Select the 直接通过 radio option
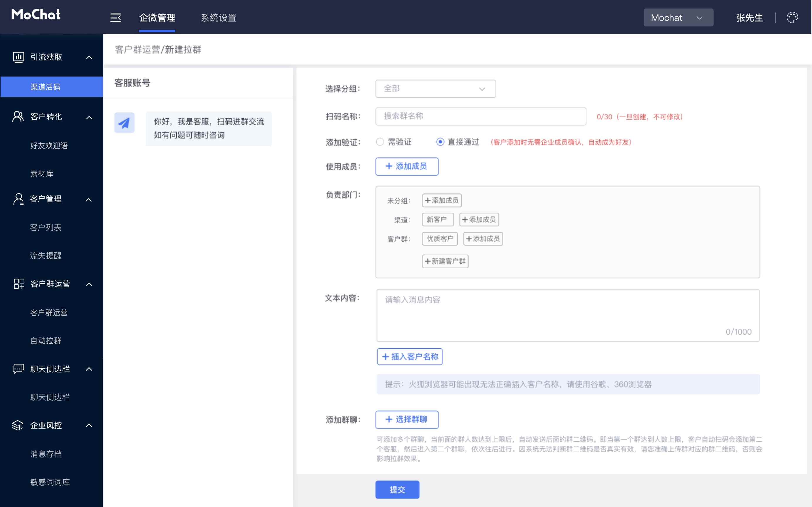 click(x=440, y=142)
